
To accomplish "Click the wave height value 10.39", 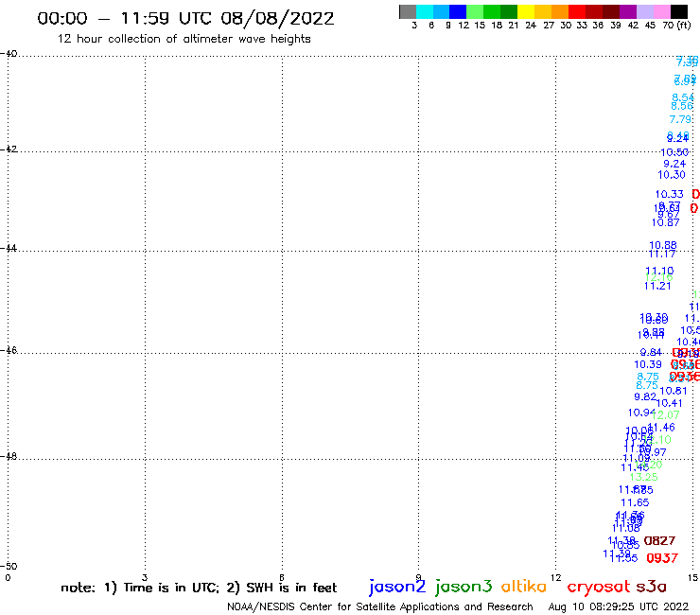I will (x=648, y=364).
